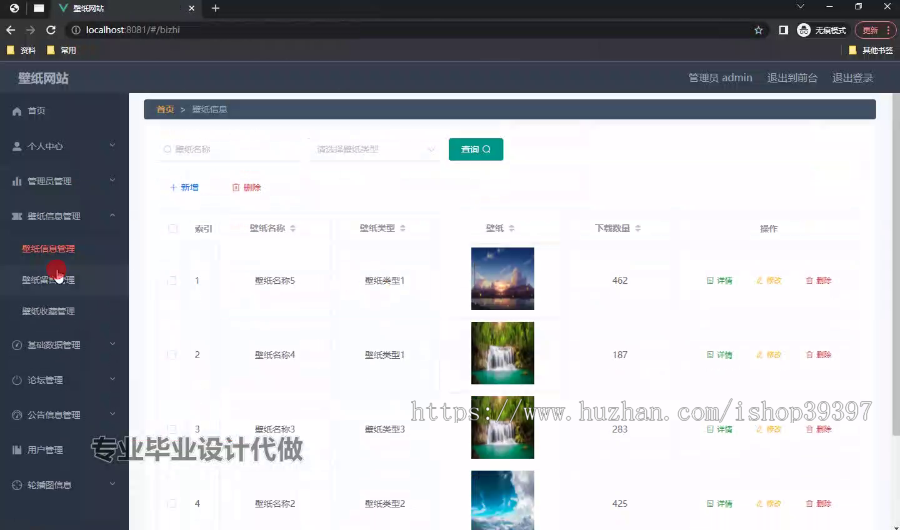Sort the table by 壁纸名称 column arrows
900x530 pixels.
click(x=293, y=228)
